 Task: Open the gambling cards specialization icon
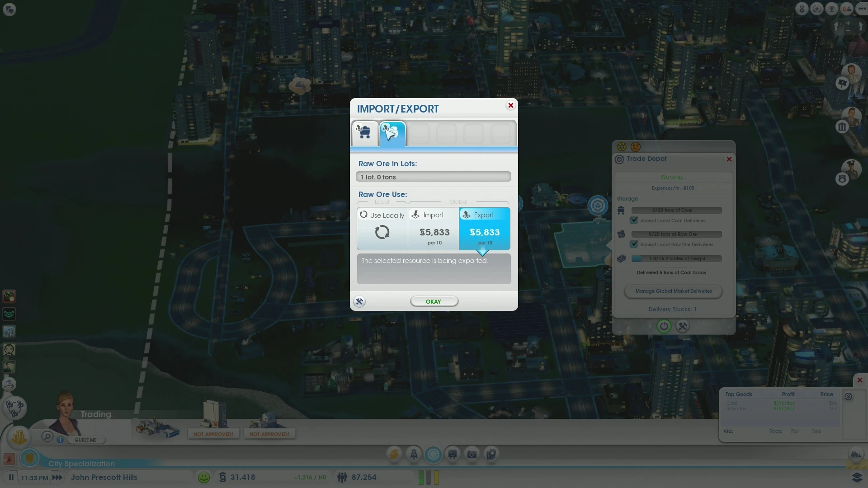point(491,454)
